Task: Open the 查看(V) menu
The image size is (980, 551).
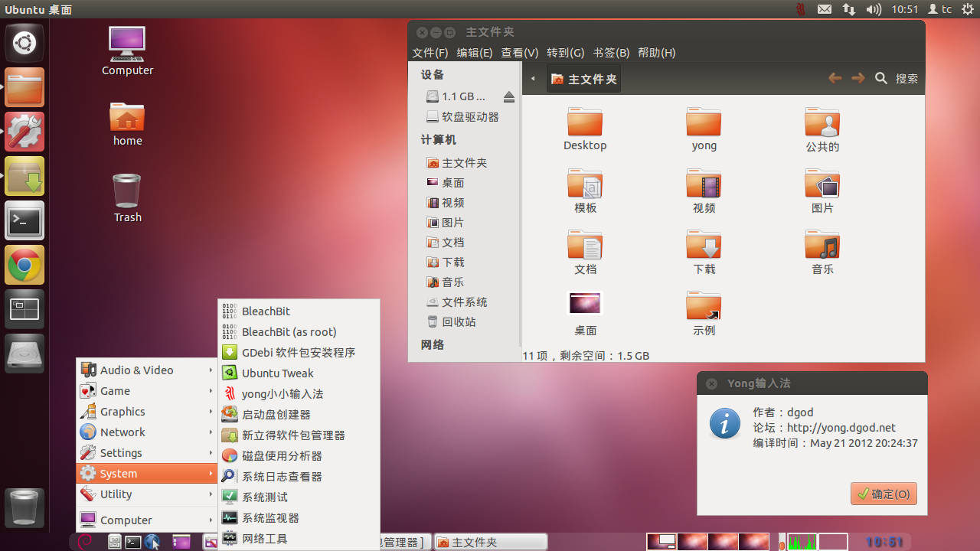Action: point(520,53)
